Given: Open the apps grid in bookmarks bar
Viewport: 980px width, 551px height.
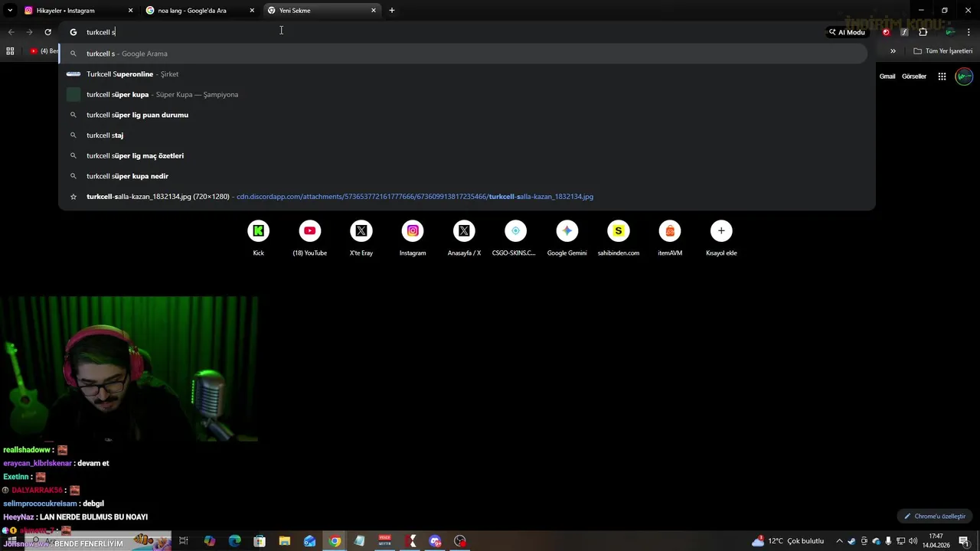Looking at the screenshot, I should point(10,51).
